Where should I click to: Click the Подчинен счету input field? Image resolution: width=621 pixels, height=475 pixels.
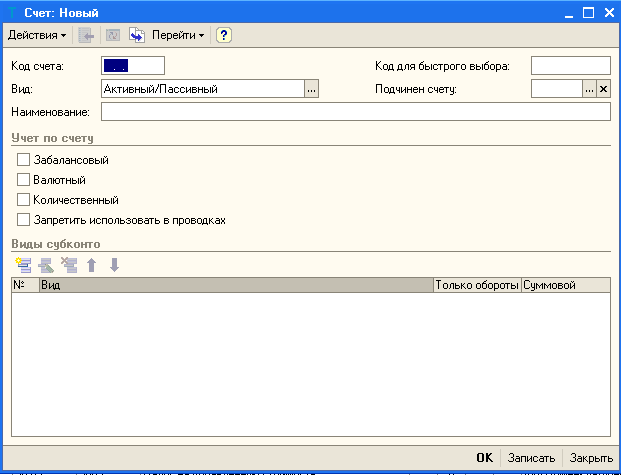[556, 89]
